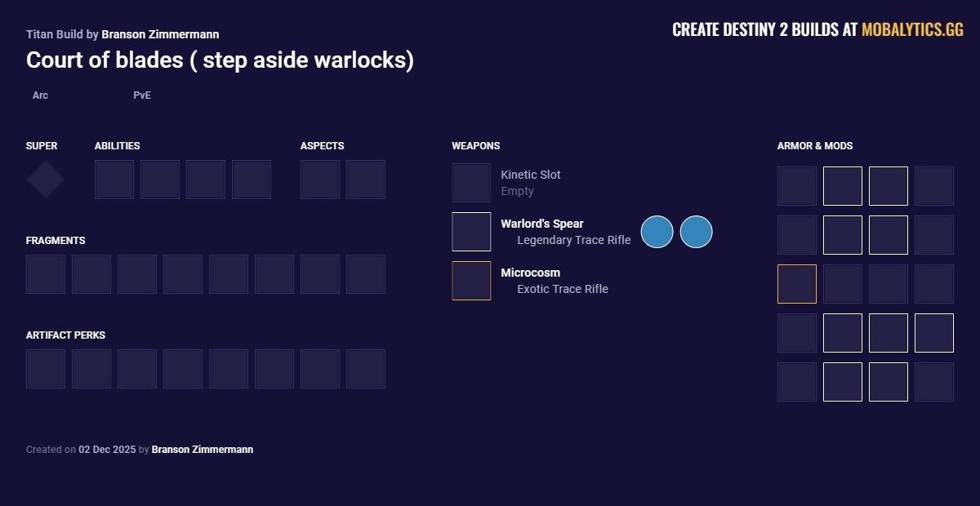
Task: Open the empty Kinetic Slot icon
Action: [x=471, y=183]
